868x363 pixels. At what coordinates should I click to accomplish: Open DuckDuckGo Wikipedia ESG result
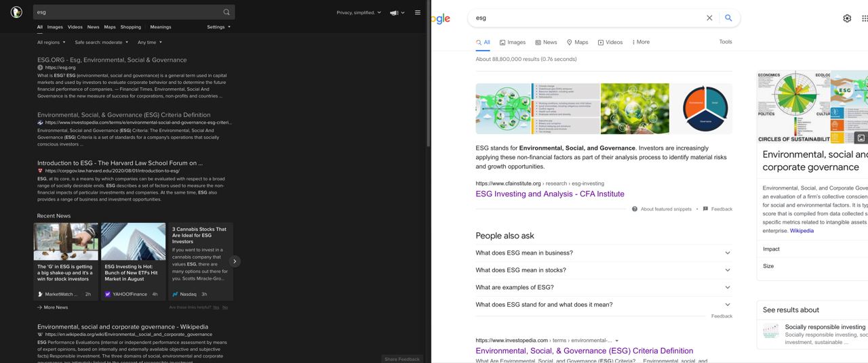tap(123, 326)
